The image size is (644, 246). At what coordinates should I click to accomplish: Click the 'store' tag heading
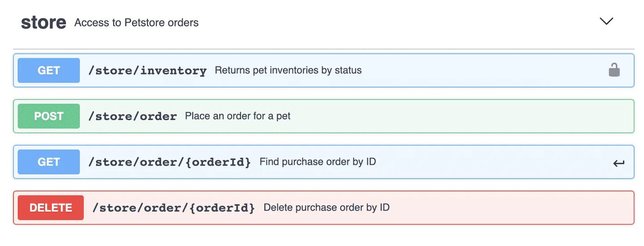pyautogui.click(x=43, y=22)
